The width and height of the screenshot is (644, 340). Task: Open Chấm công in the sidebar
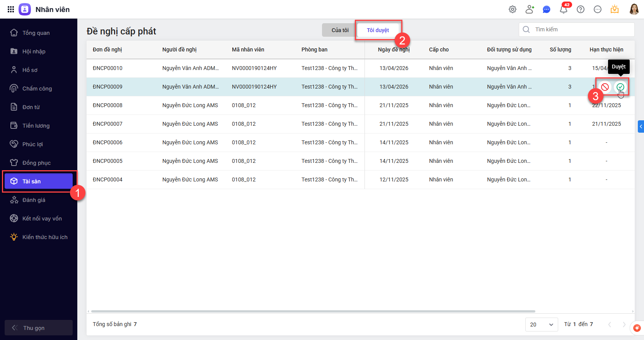[37, 89]
